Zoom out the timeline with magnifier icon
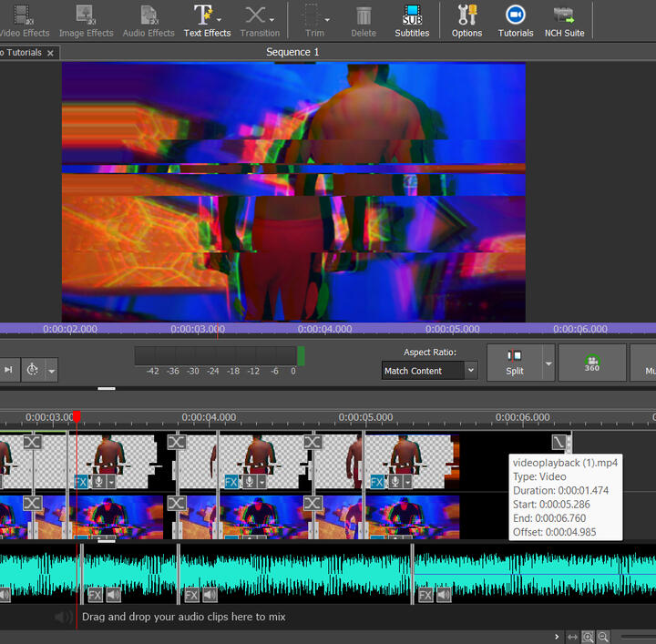 [x=603, y=637]
